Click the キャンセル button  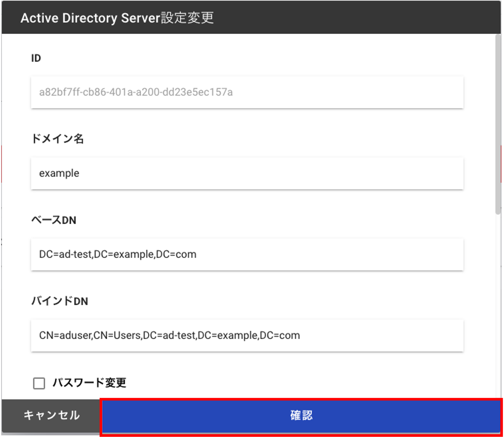52,416
